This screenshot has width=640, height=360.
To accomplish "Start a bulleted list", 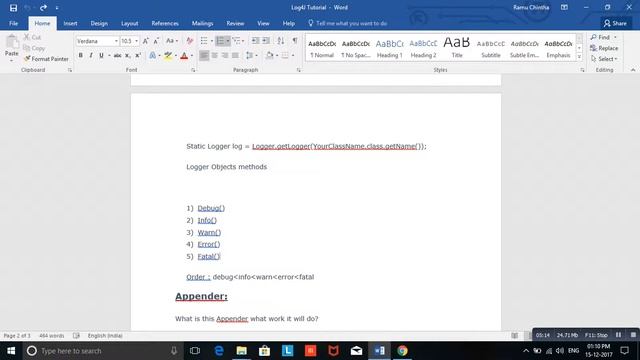I will coord(204,41).
